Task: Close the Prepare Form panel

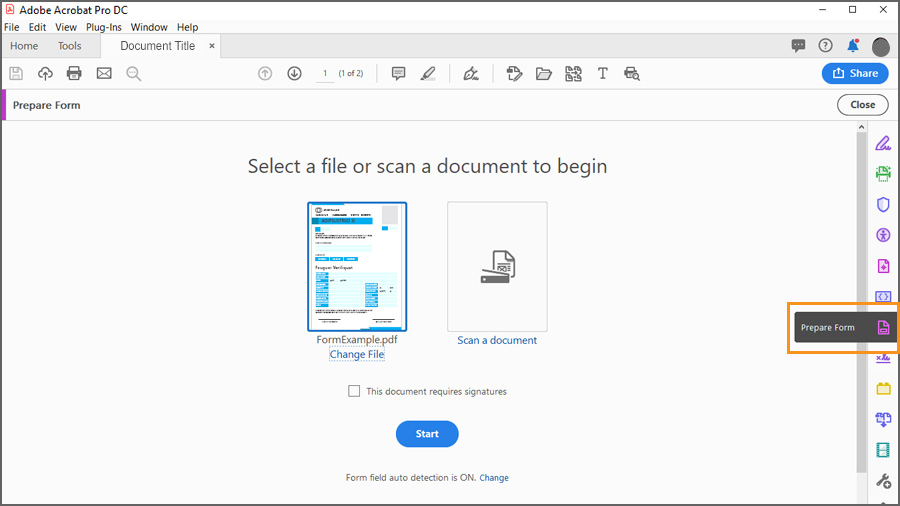Action: click(862, 104)
